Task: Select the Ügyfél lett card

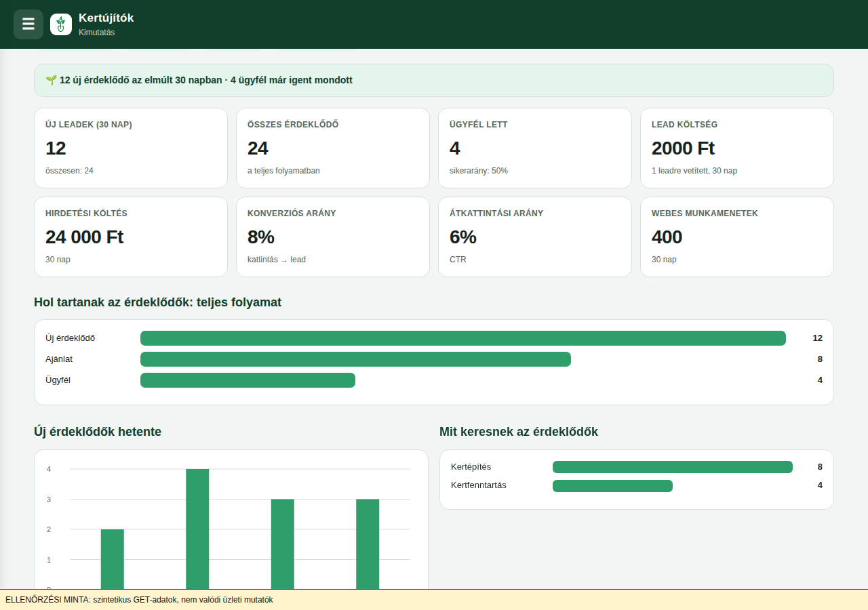Action: point(535,148)
